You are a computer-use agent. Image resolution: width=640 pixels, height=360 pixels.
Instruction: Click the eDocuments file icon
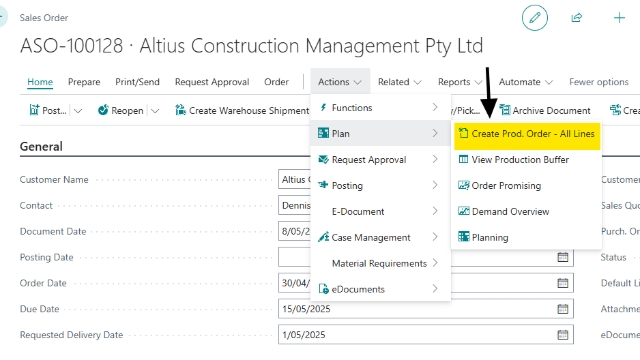click(x=324, y=289)
